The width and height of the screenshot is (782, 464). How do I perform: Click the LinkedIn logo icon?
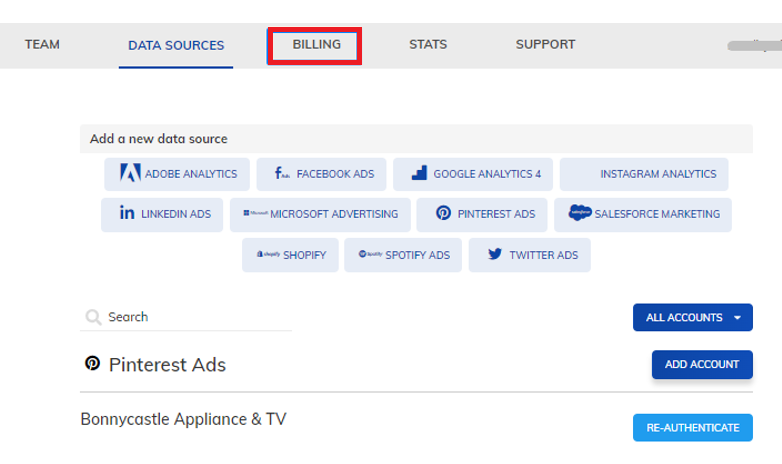click(x=127, y=213)
